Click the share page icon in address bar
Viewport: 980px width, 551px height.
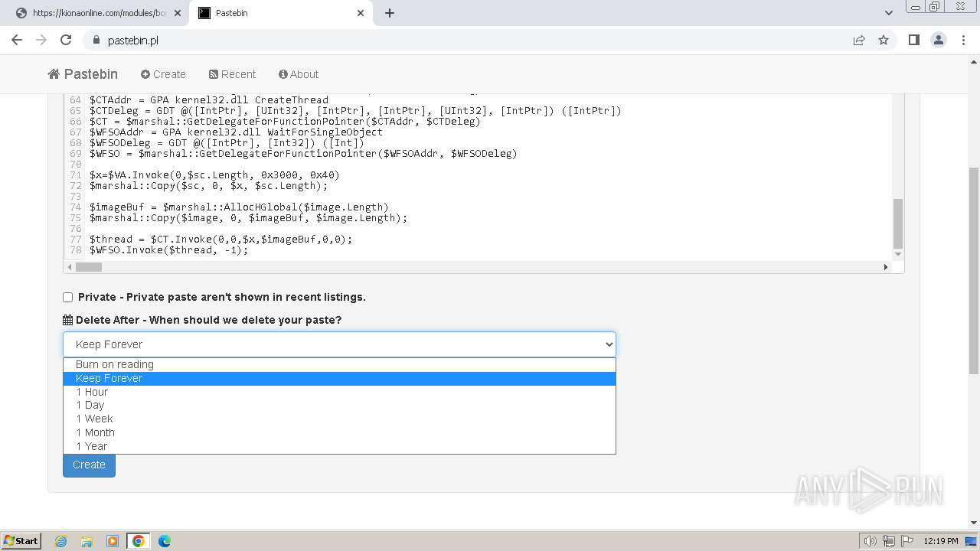coord(859,40)
